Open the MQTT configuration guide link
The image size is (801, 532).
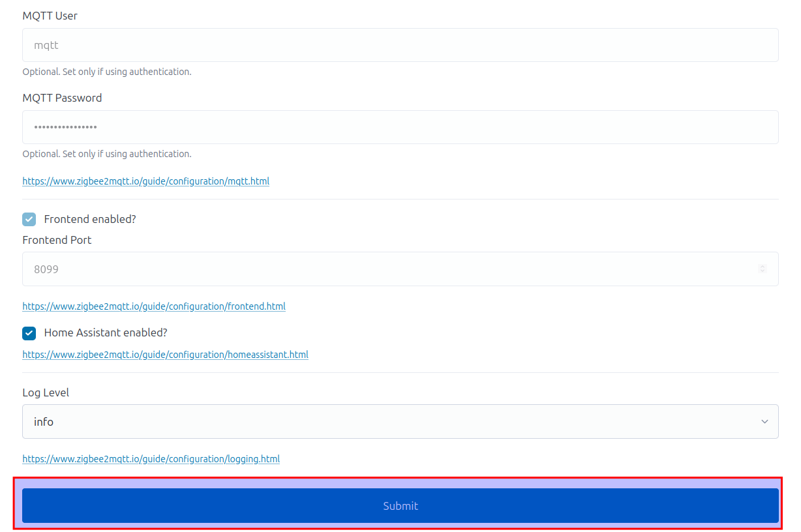point(145,181)
